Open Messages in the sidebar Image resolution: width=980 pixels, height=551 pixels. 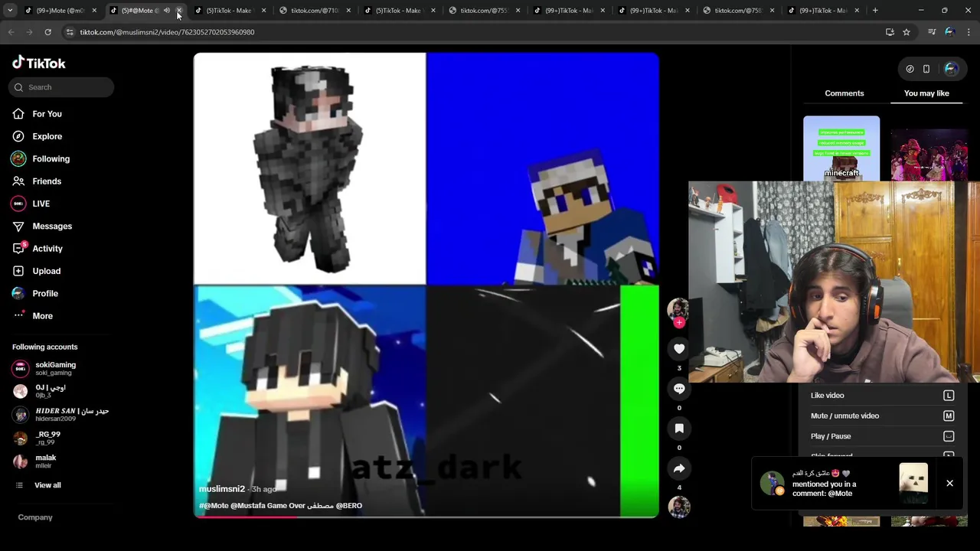52,226
